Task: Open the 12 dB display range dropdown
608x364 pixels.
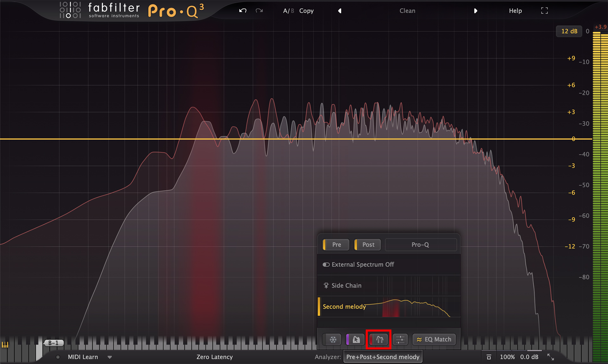Action: coord(569,31)
